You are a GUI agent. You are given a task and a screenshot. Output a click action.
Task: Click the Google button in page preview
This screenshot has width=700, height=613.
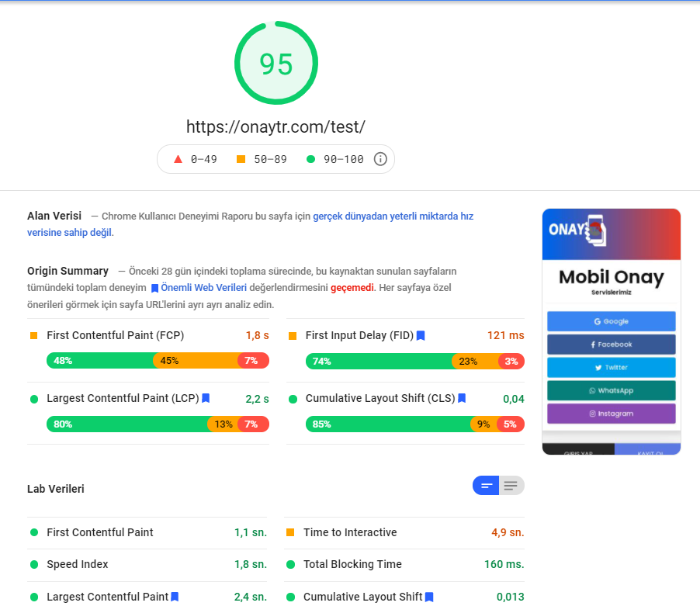[x=611, y=321]
